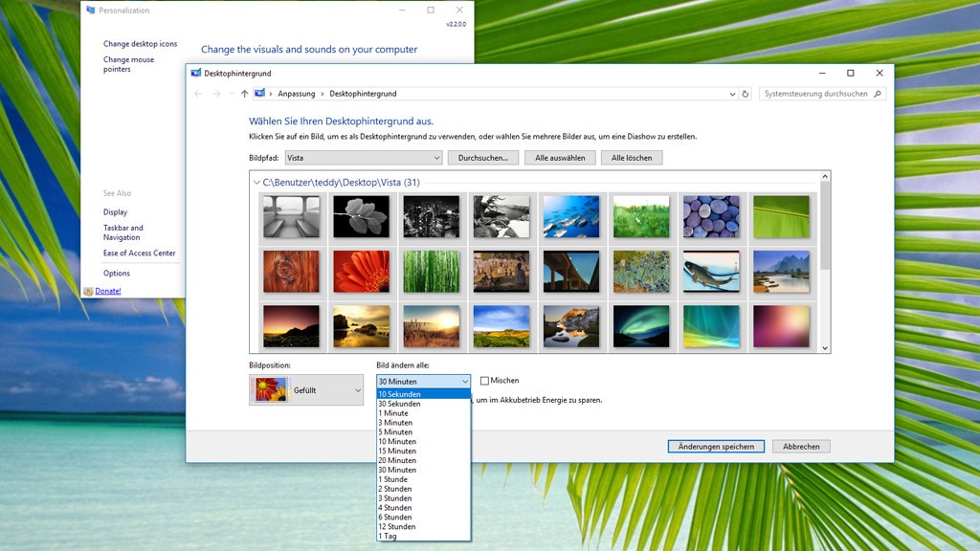Click the coin icon next to Donate
Image resolution: width=980 pixels, height=551 pixels.
click(x=87, y=291)
